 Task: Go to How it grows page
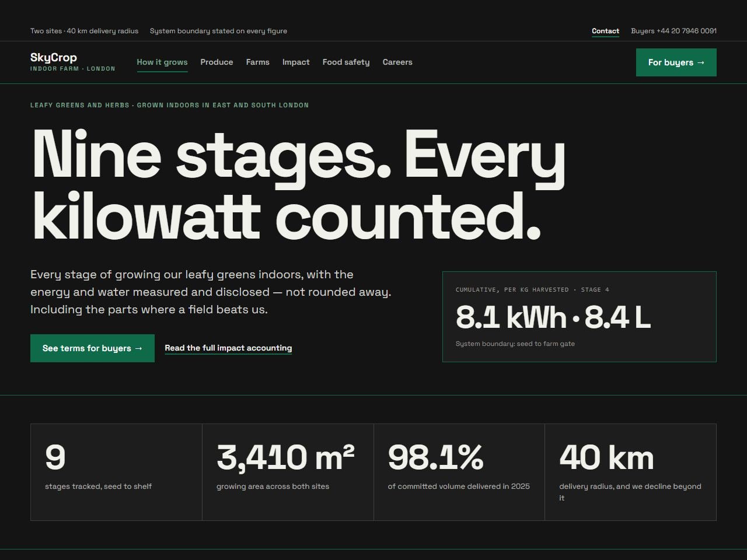coord(162,62)
